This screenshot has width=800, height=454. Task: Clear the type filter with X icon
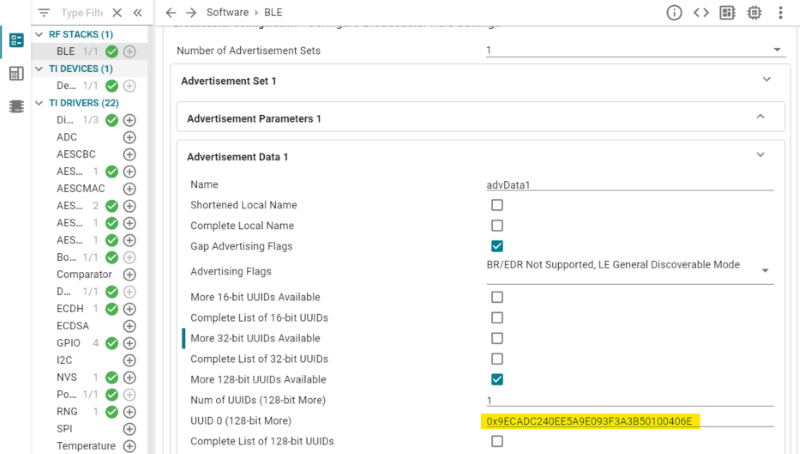click(117, 13)
